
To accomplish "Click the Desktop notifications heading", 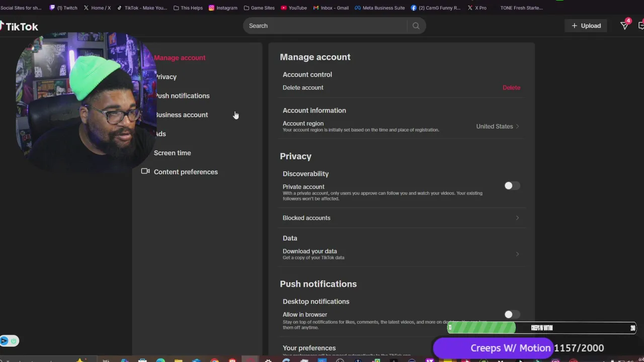I will coord(315,302).
